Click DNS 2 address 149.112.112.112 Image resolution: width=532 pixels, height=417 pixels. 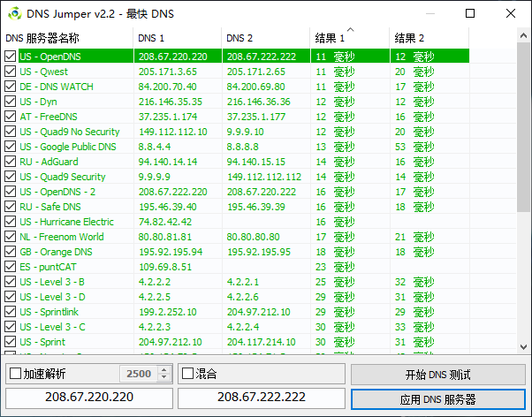[264, 177]
